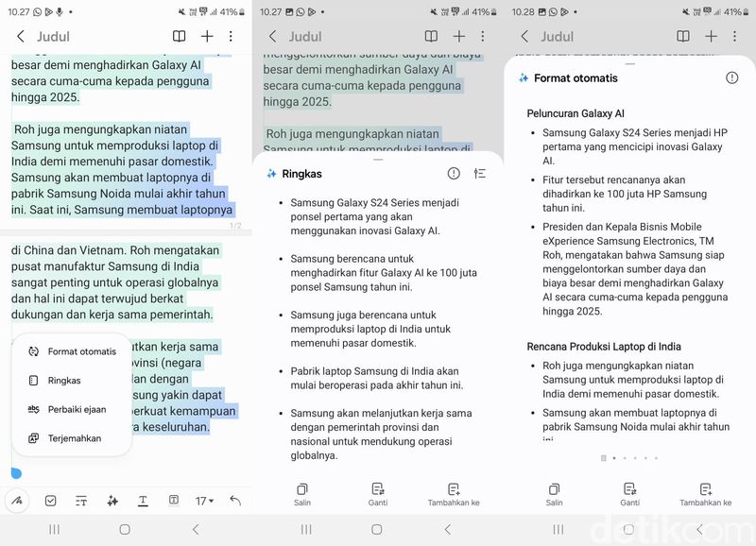Image resolution: width=756 pixels, height=546 pixels.
Task: Tap the plus icon above the Format otomatis panel
Action: 712,36
